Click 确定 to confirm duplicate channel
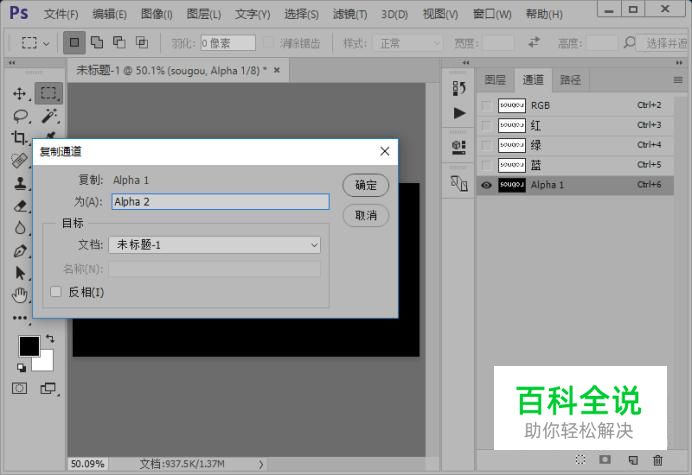The width and height of the screenshot is (692, 475). click(366, 185)
